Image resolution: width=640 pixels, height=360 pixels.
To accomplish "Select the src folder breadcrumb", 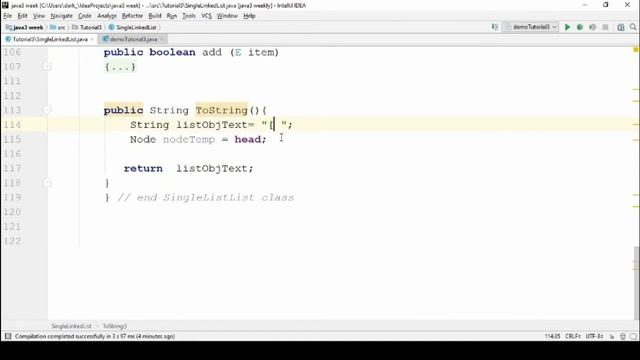I will (x=58, y=27).
